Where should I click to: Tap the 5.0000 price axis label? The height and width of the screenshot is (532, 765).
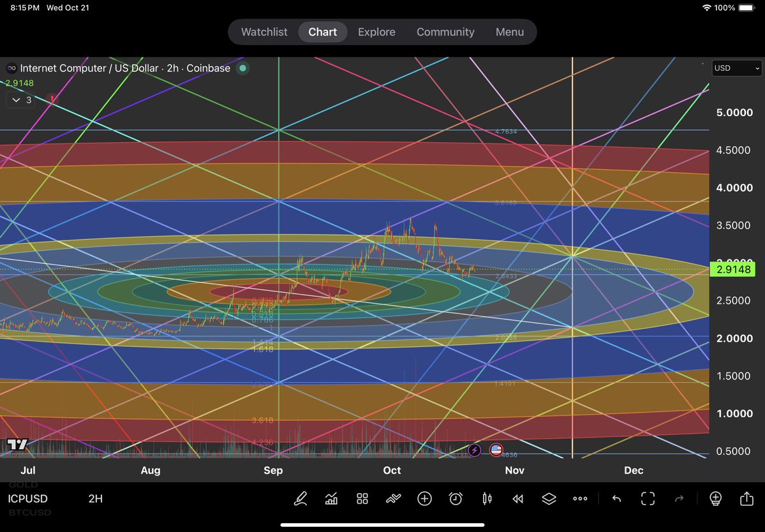(x=734, y=113)
